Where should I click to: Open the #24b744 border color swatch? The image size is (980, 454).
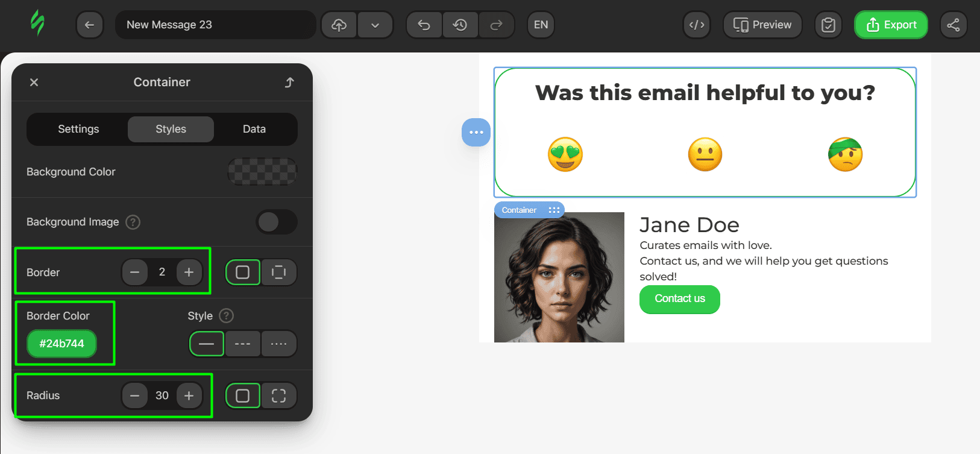coord(61,344)
